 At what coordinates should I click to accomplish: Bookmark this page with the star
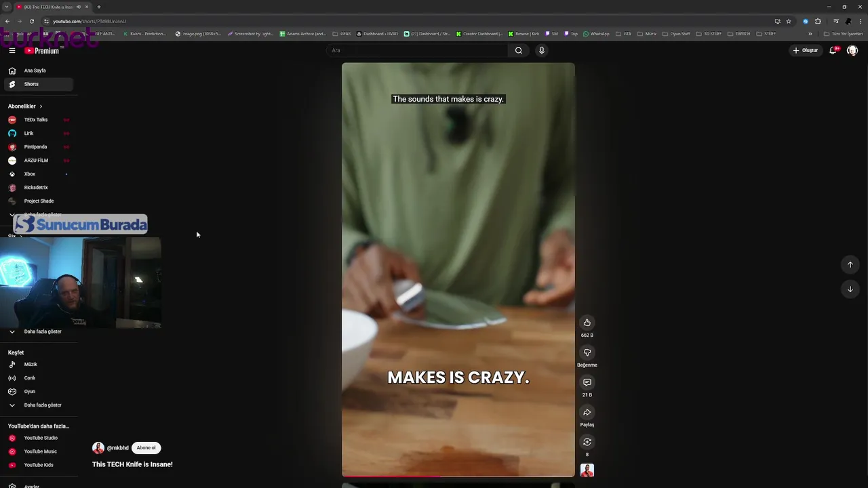pos(789,21)
